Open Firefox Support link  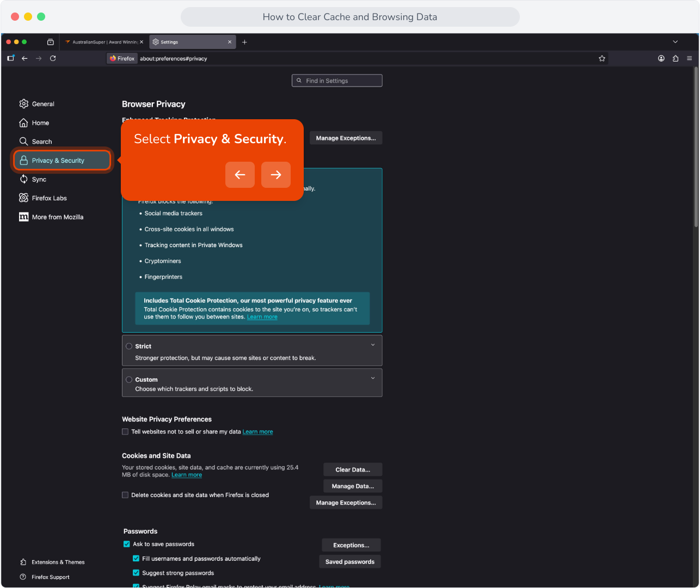coord(45,577)
